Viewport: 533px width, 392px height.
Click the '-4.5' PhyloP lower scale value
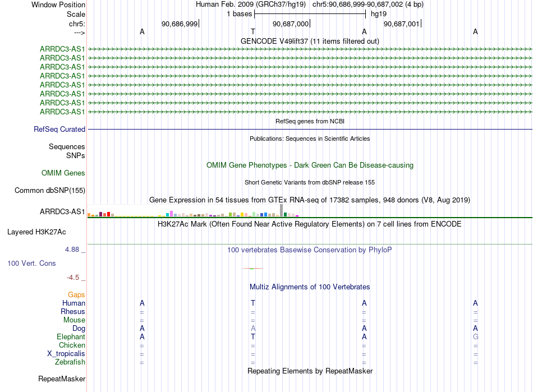point(73,278)
